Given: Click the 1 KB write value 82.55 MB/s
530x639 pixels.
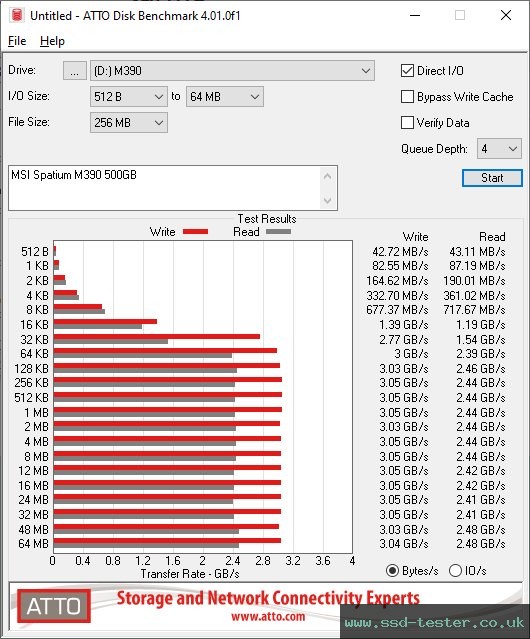Looking at the screenshot, I should click(x=400, y=266).
